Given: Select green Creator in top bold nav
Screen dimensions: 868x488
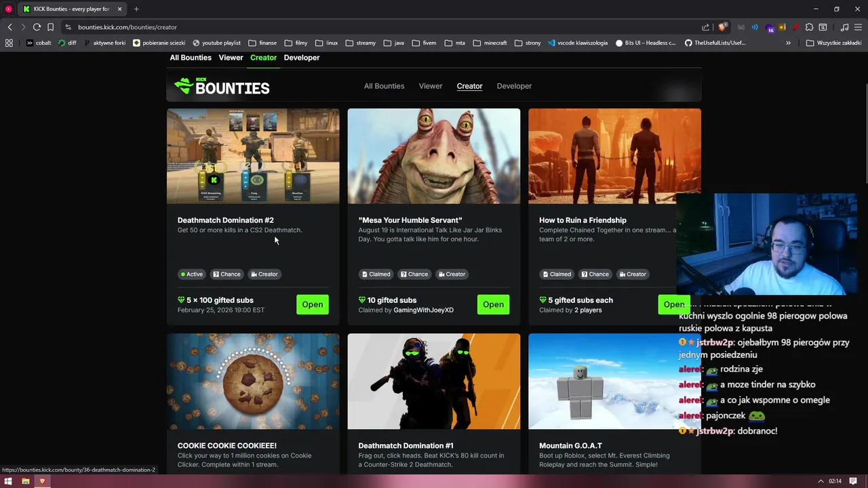Looking at the screenshot, I should click(x=263, y=58).
